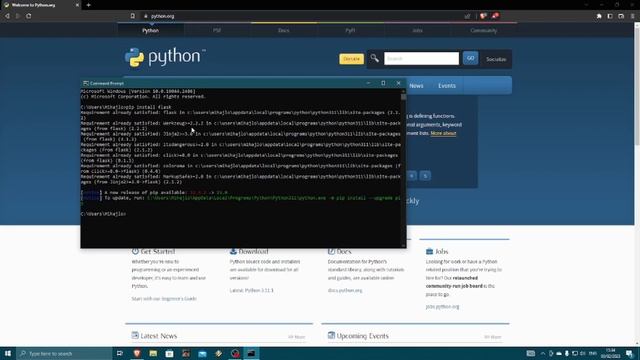Click the site search input field

coord(421,58)
